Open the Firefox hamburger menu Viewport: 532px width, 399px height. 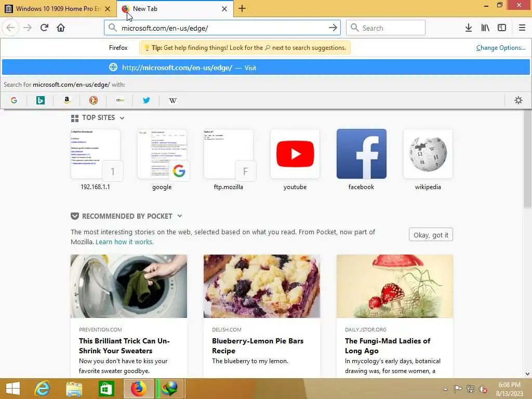pyautogui.click(x=522, y=28)
